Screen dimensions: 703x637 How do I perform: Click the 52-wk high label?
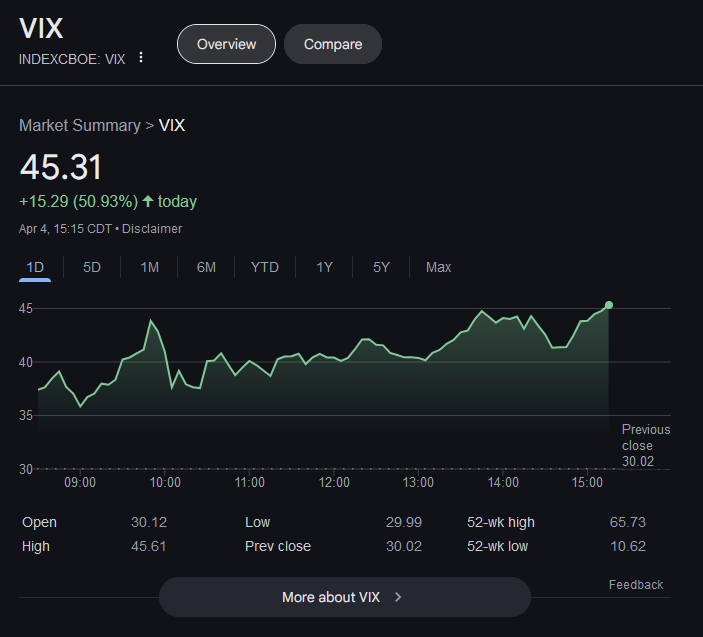tap(501, 522)
